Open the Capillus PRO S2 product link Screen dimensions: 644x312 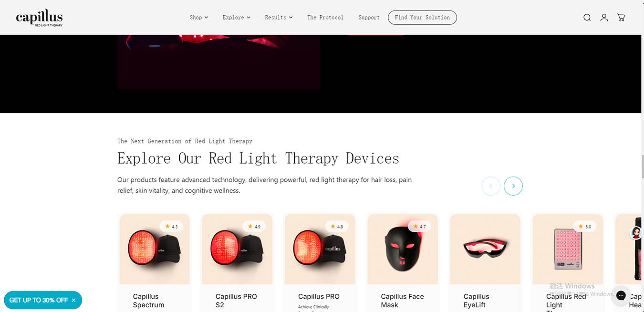pos(236,301)
